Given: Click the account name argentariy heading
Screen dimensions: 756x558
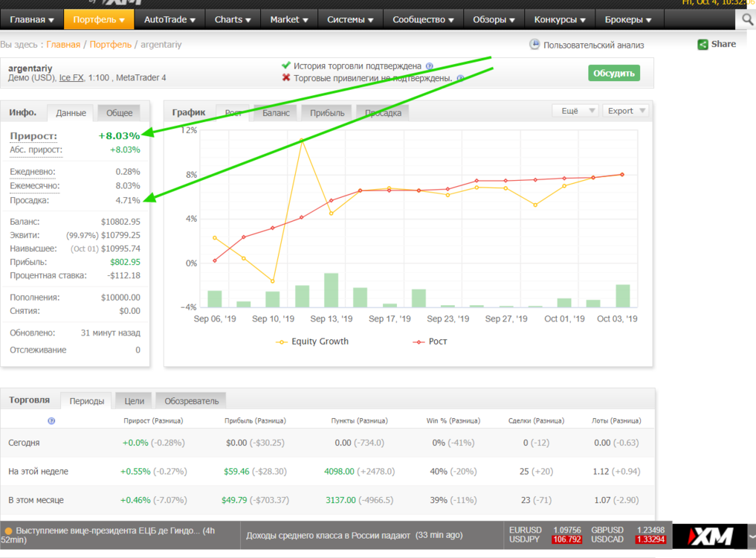Looking at the screenshot, I should (x=30, y=68).
